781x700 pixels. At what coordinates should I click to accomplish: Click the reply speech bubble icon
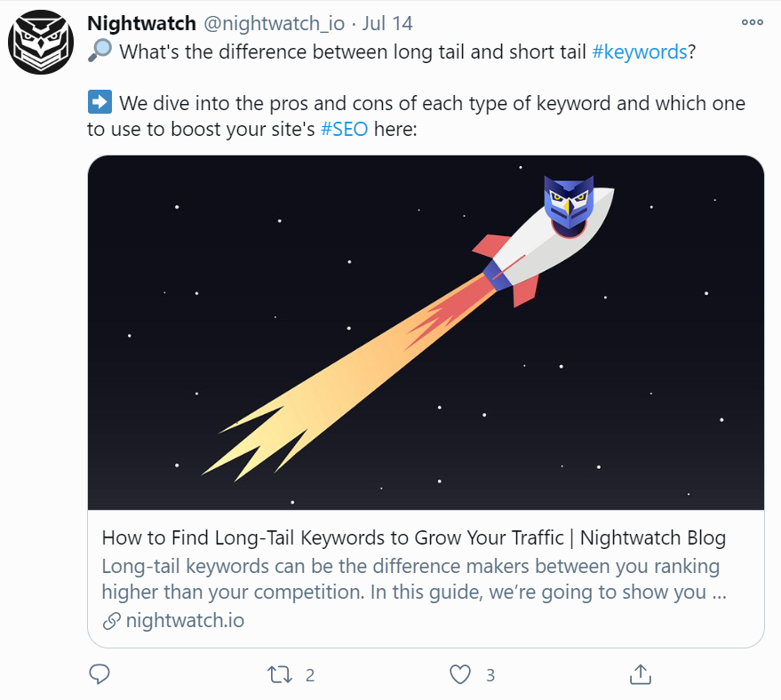pos(100,675)
